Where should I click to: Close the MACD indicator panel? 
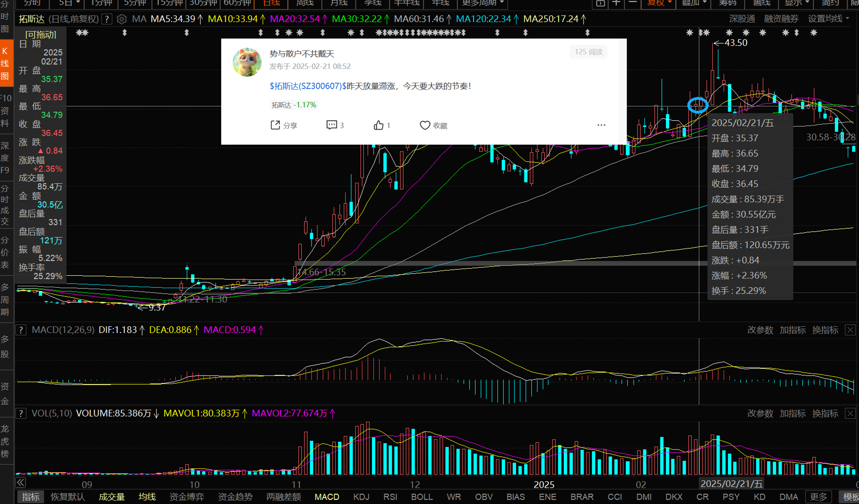[850, 330]
